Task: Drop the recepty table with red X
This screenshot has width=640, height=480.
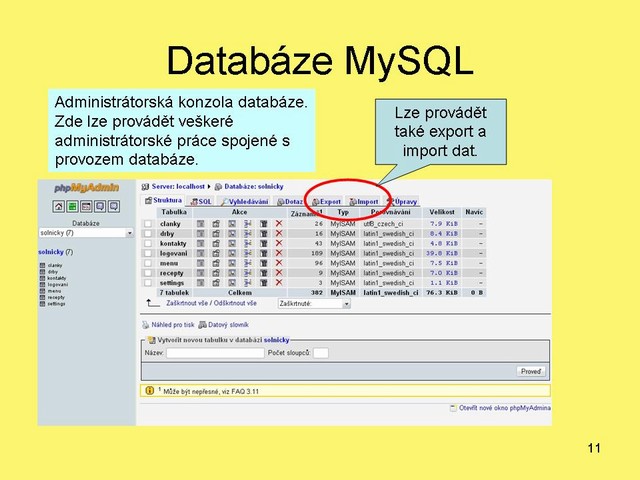Action: tap(279, 272)
